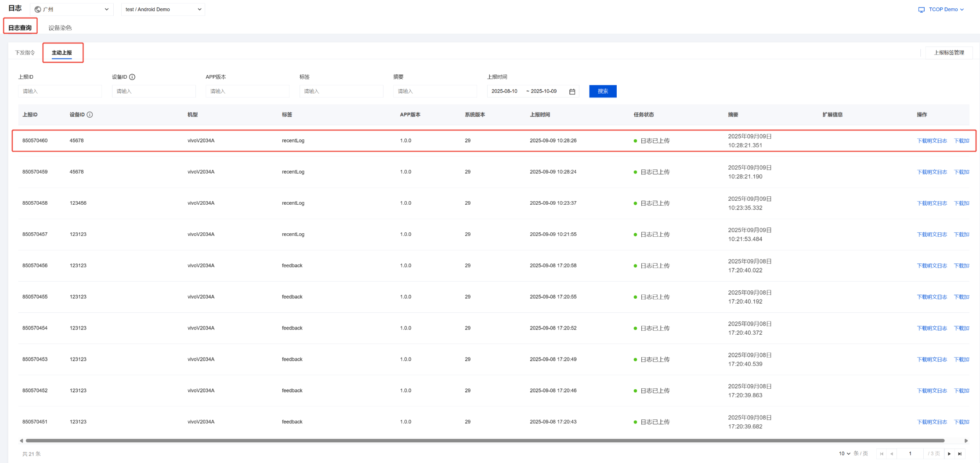Image resolution: width=980 pixels, height=463 pixels.
Task: Click the info icon beside the 设备ID filter label
Action: [132, 77]
